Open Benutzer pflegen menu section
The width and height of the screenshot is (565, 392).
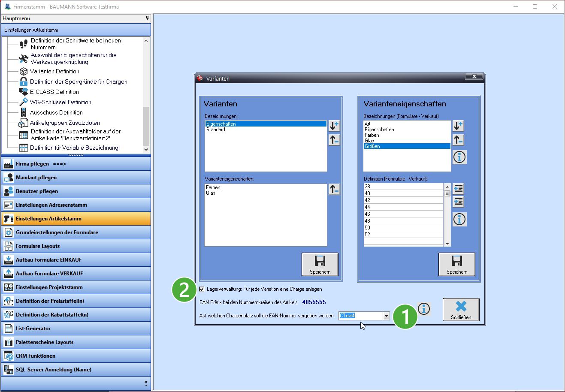(76, 191)
